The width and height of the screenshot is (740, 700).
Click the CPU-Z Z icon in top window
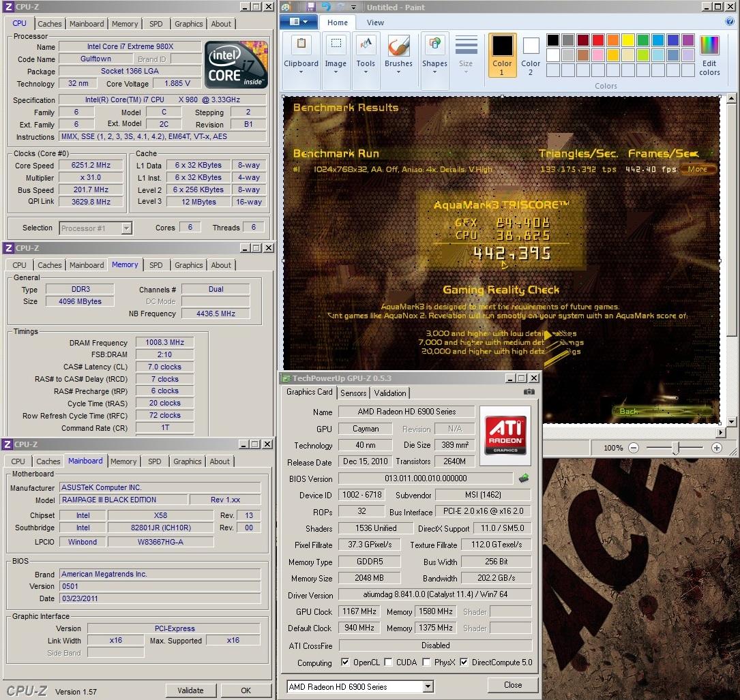click(x=8, y=7)
